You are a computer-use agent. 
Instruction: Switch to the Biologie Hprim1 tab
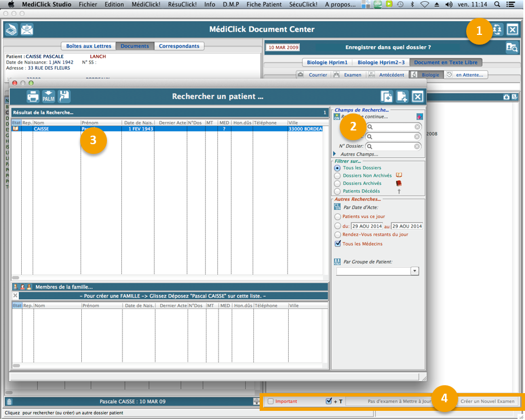coord(327,62)
